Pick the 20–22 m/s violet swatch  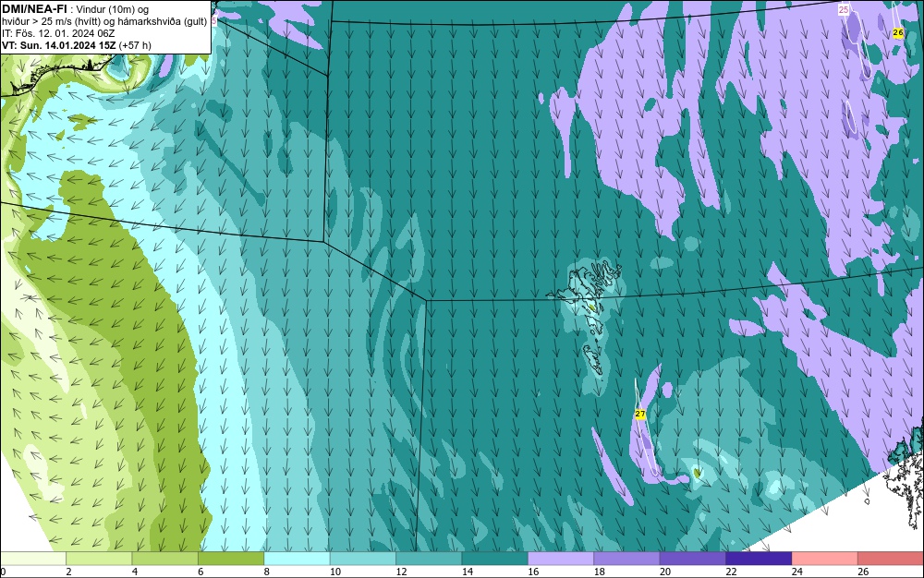click(x=693, y=559)
